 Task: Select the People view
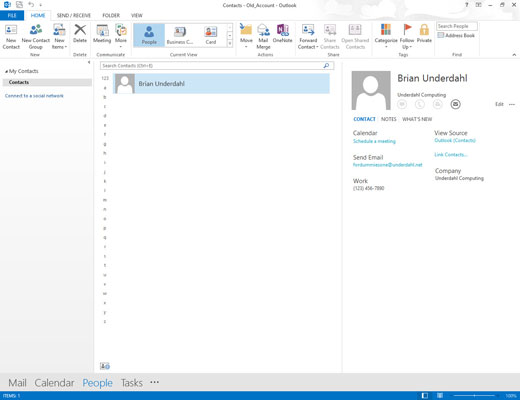[149, 35]
